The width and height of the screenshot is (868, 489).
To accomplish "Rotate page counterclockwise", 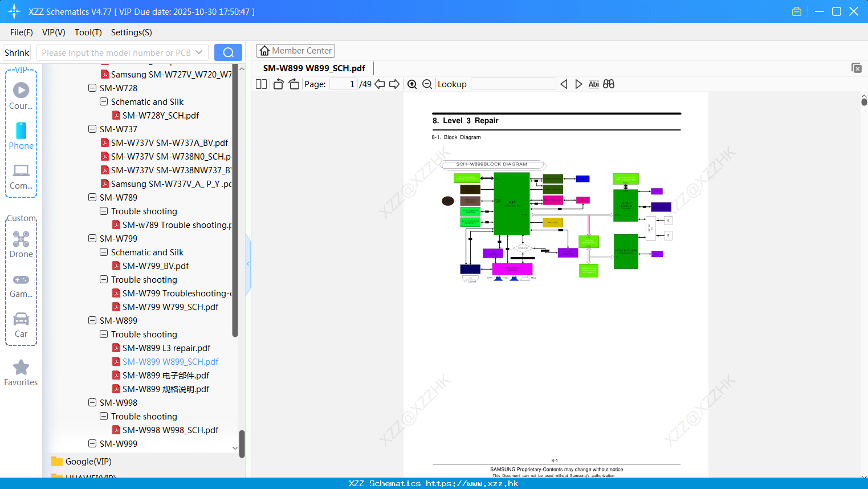I will point(278,84).
